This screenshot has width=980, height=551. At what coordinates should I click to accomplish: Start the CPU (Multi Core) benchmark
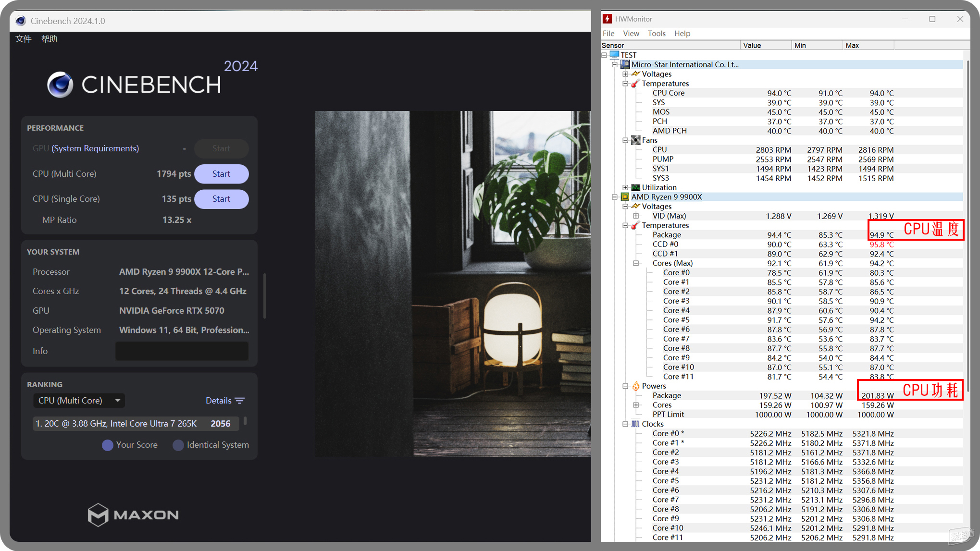click(221, 174)
